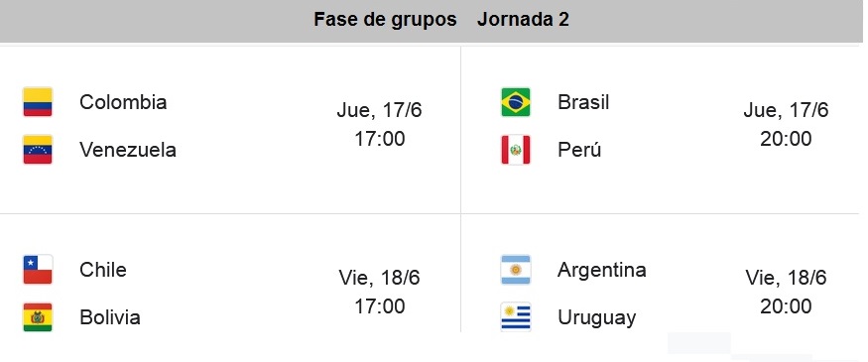Open the Uruguay team name
This screenshot has width=868, height=362.
(597, 317)
